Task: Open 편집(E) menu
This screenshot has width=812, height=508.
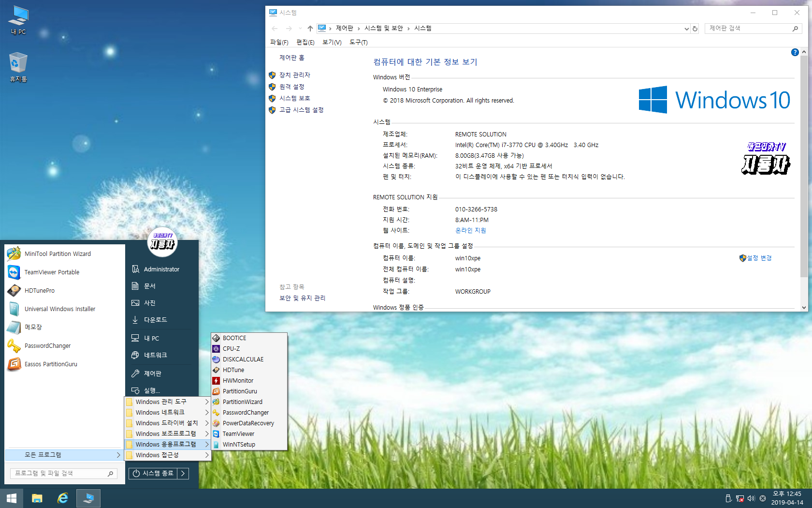Action: pyautogui.click(x=305, y=43)
